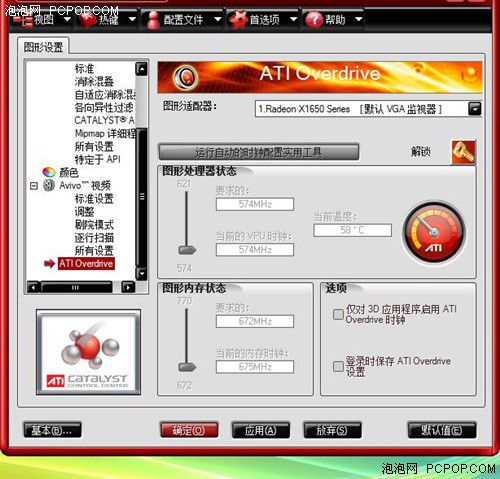Click the 首选项 preferences gear icon
500x479 pixels.
238,20
